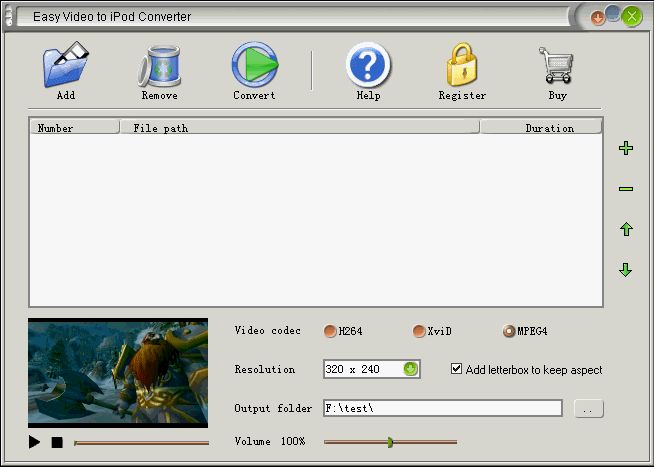Move item up with green up arrow
The image size is (654, 467).
(626, 229)
